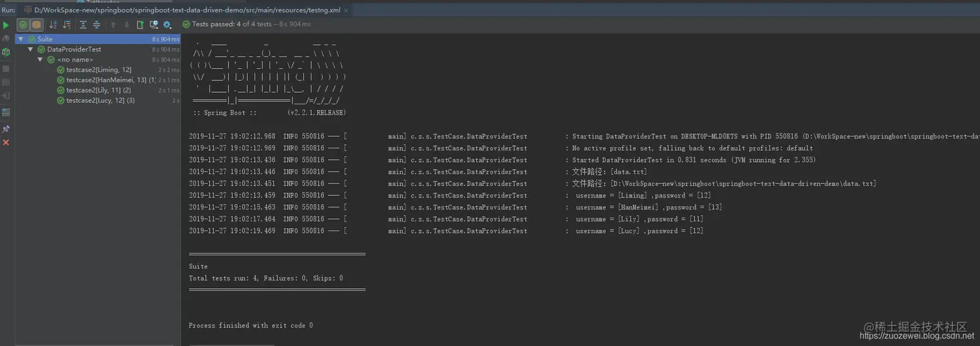This screenshot has width=980, height=346.
Task: Select the Suite row in test tree
Action: 98,39
